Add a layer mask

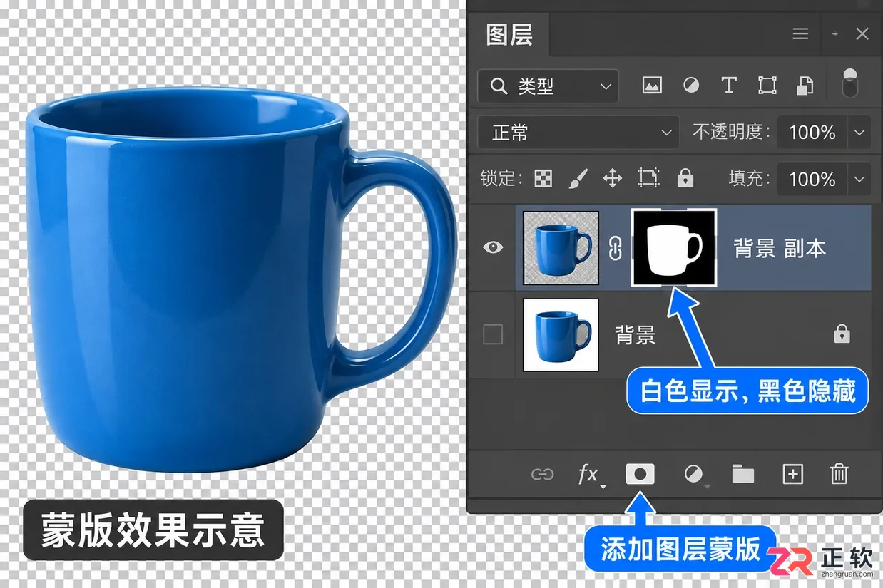640,473
